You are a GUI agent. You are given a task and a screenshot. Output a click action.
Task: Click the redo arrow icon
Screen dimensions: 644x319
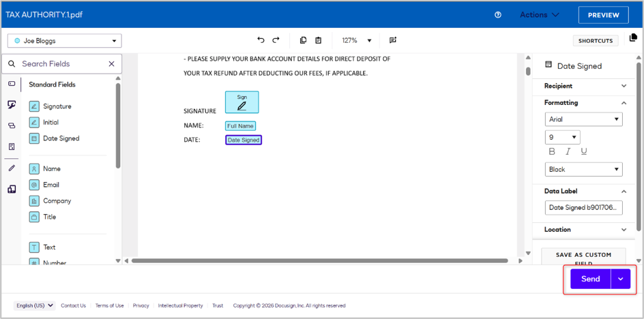tap(276, 40)
